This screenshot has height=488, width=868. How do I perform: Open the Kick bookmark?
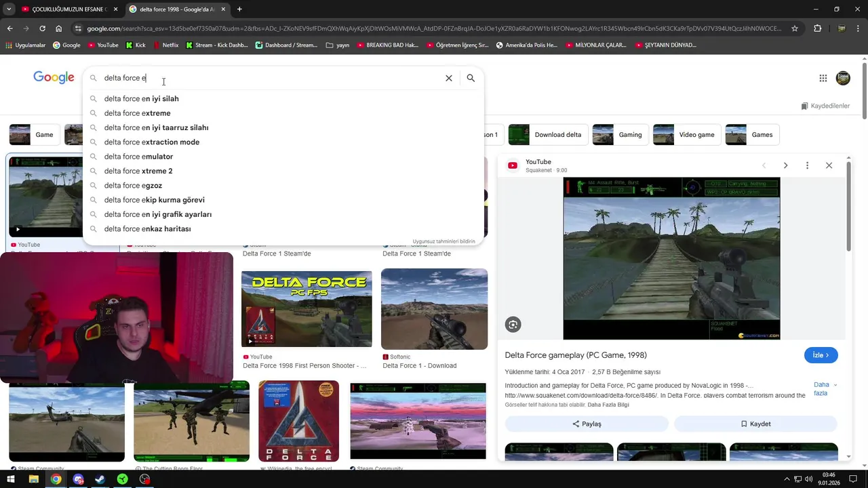click(136, 45)
